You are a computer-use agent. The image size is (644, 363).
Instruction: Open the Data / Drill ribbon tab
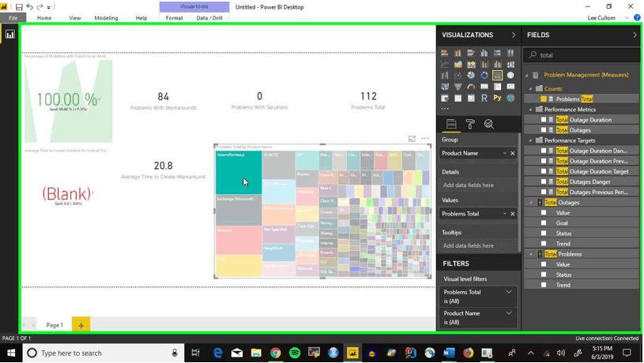[x=209, y=18]
